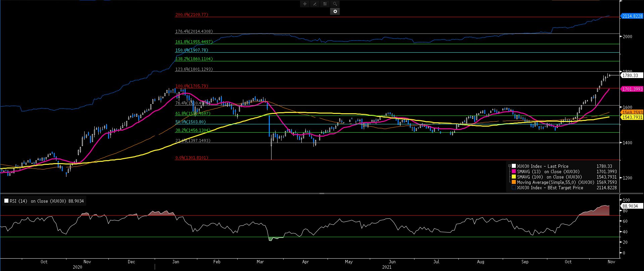Select 'XU030 Index - Last Price' legend row
644x271 pixels.
click(543, 166)
